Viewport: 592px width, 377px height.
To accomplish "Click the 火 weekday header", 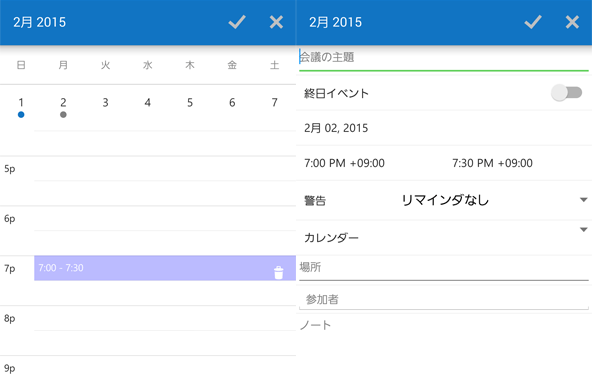I will (105, 65).
